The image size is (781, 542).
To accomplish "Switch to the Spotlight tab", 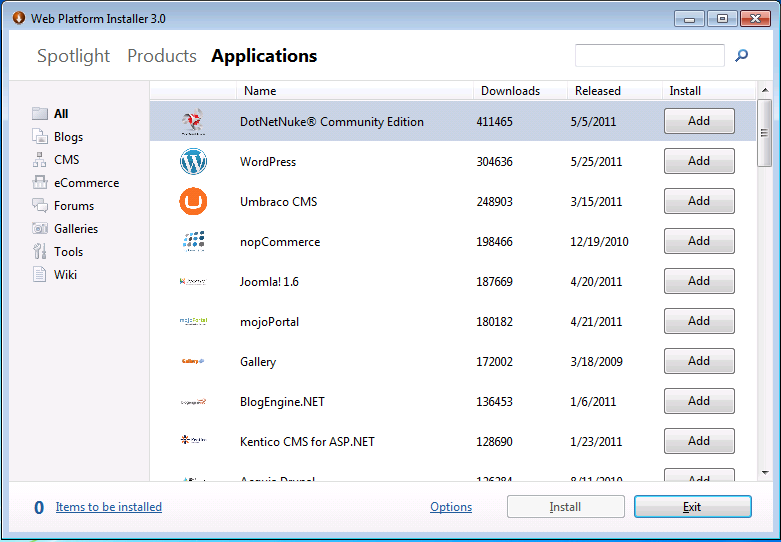I will (74, 56).
